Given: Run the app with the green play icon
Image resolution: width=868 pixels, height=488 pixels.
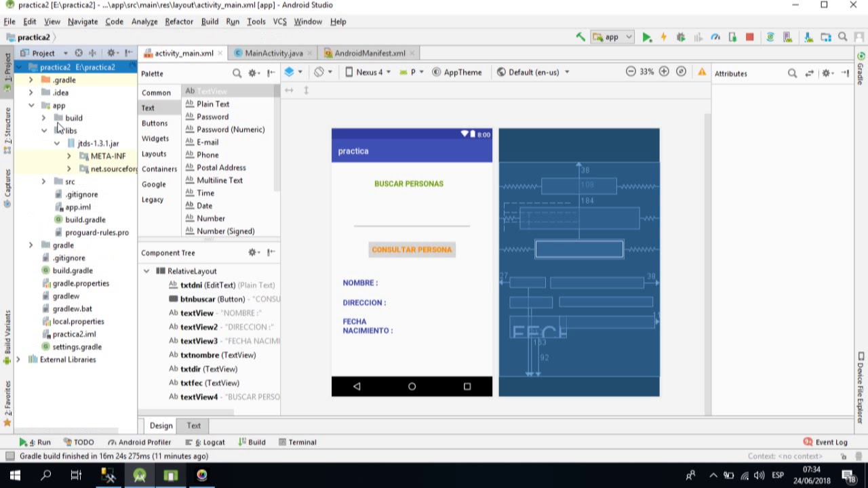Looking at the screenshot, I should coord(647,37).
